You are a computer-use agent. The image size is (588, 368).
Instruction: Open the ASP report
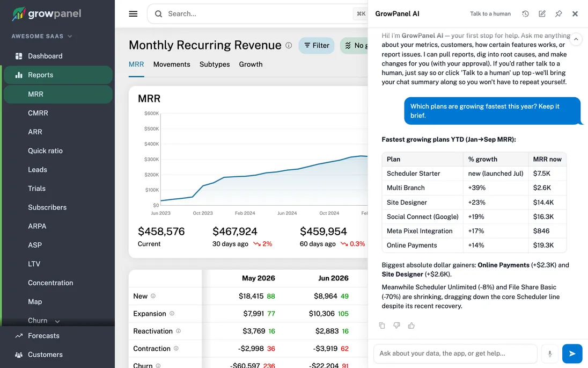35,245
